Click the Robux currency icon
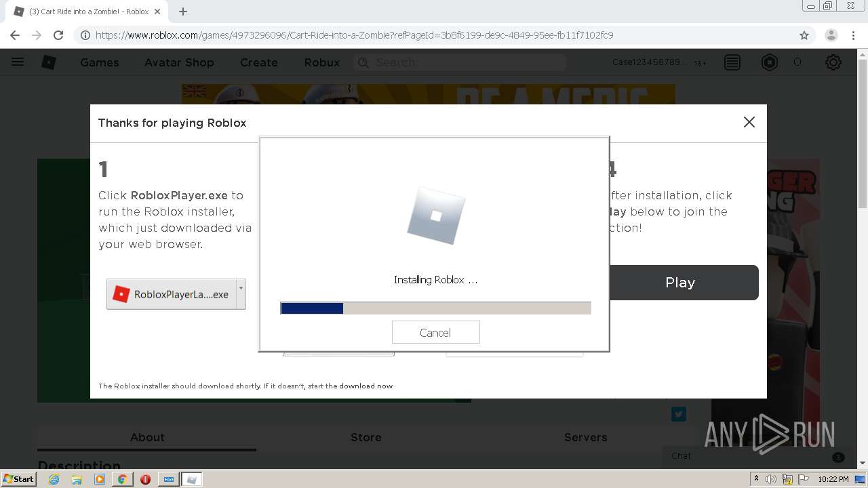Image resolution: width=868 pixels, height=488 pixels. 770,62
